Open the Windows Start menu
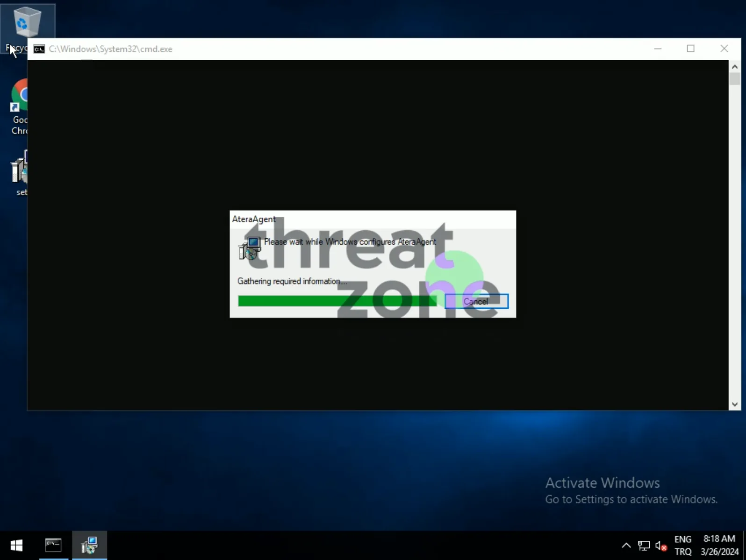This screenshot has height=560, width=746. tap(16, 546)
